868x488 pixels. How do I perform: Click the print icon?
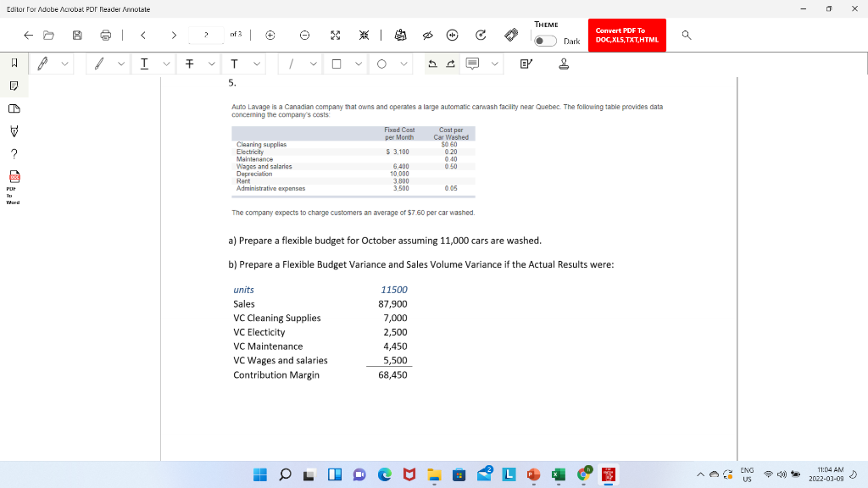pyautogui.click(x=105, y=35)
